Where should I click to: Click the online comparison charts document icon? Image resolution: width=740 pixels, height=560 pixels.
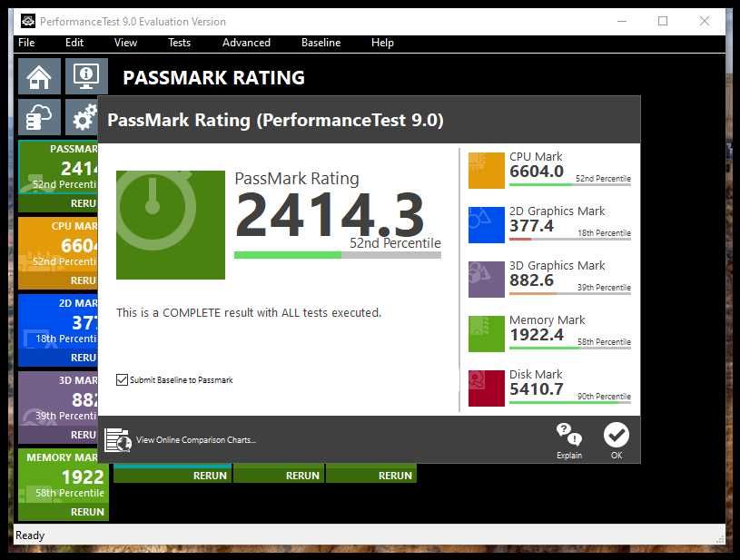click(117, 439)
